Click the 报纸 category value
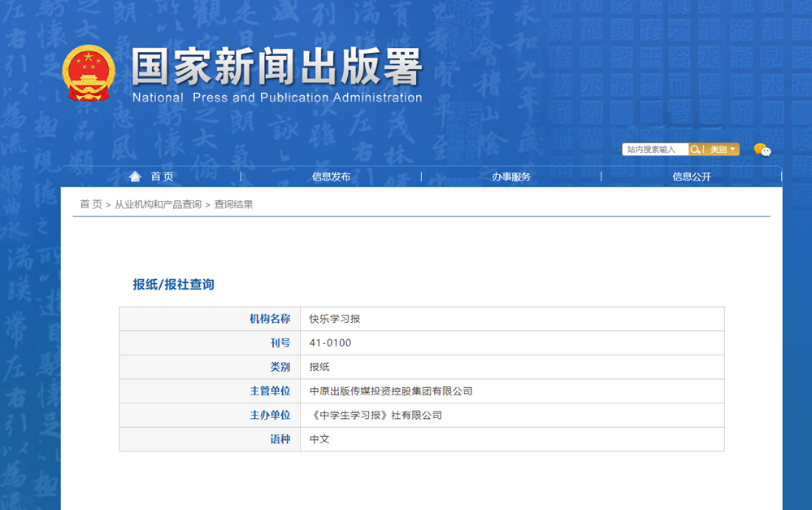812x510 pixels. 319,367
